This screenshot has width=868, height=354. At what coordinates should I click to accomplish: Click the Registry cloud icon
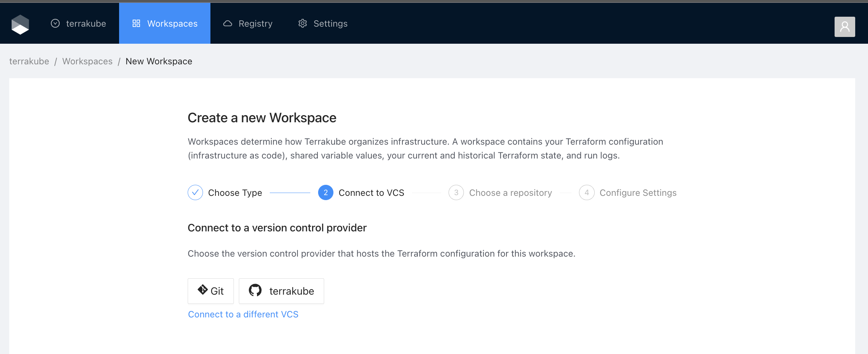tap(227, 23)
